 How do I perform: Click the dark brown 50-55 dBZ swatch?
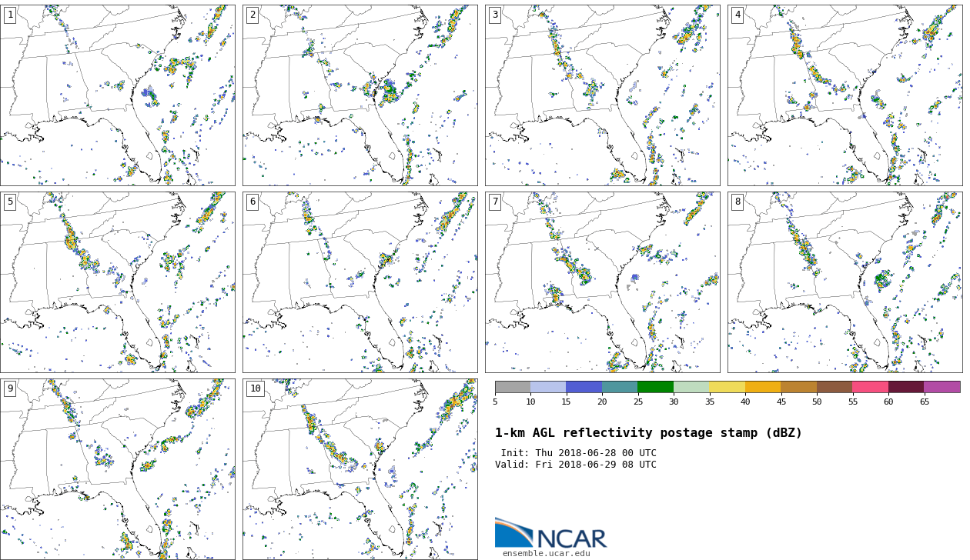(835, 387)
